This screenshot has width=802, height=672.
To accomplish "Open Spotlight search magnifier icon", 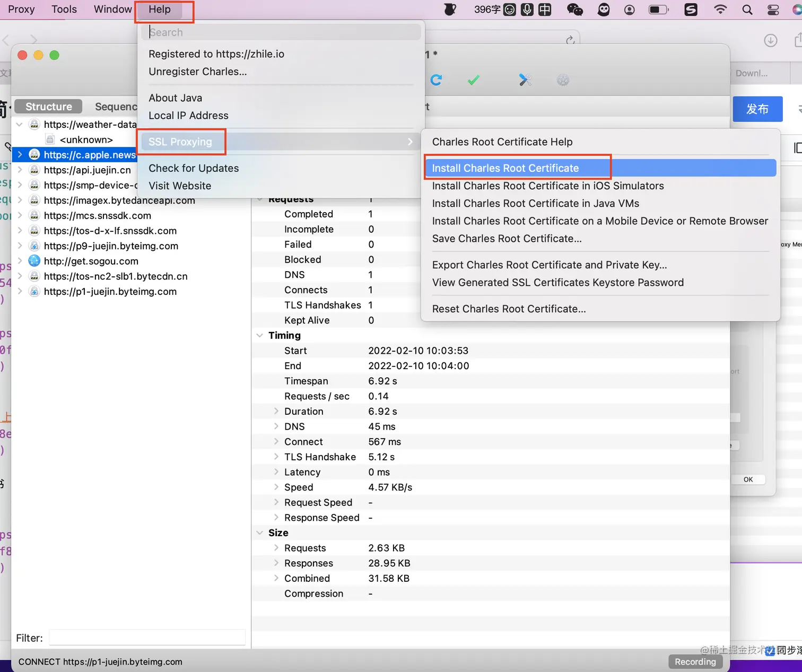I will (747, 10).
